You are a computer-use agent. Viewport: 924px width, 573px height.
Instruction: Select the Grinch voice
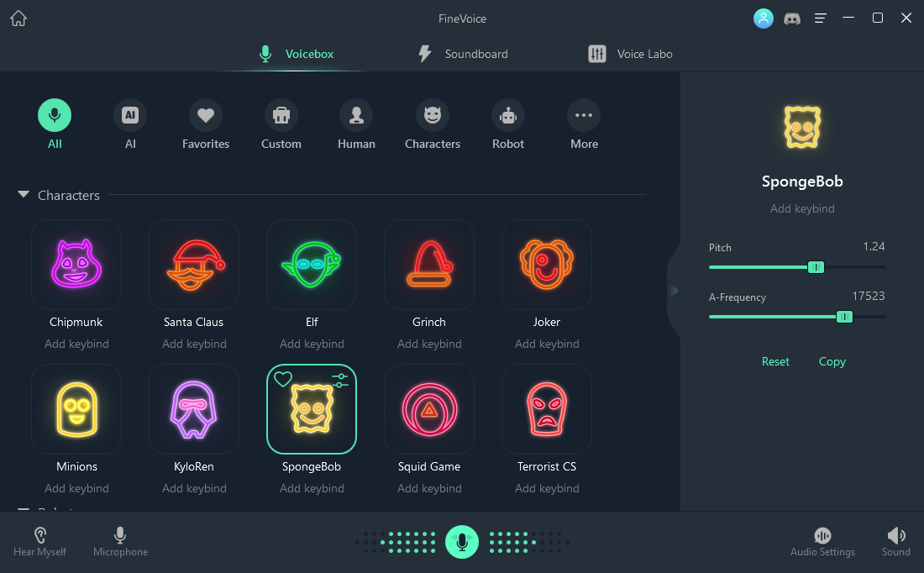(x=429, y=265)
